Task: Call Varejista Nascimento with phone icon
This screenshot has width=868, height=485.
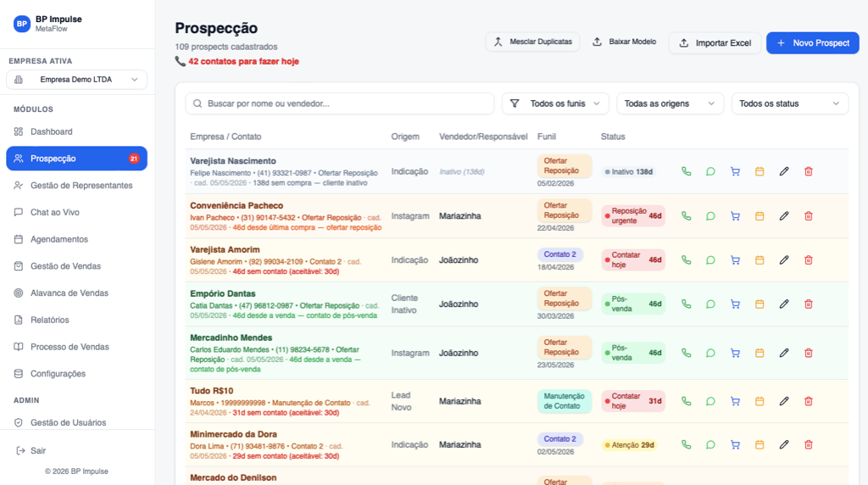Action: tap(686, 171)
